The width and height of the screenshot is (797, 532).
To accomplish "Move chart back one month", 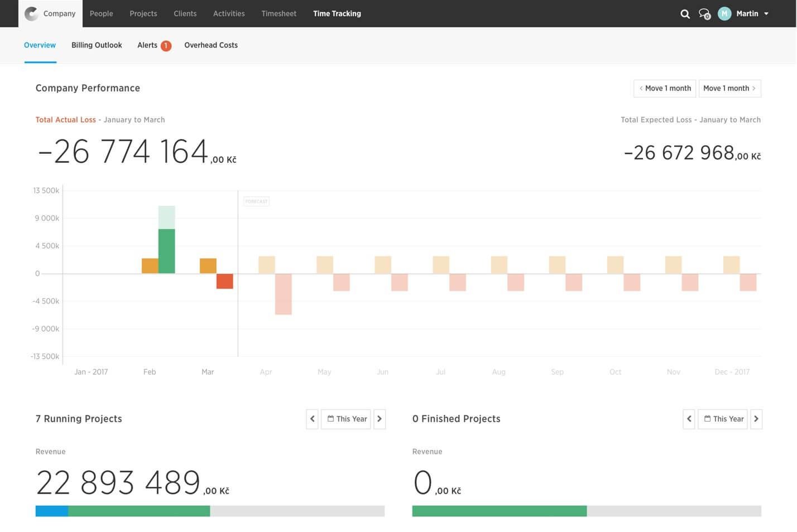I will tap(665, 88).
